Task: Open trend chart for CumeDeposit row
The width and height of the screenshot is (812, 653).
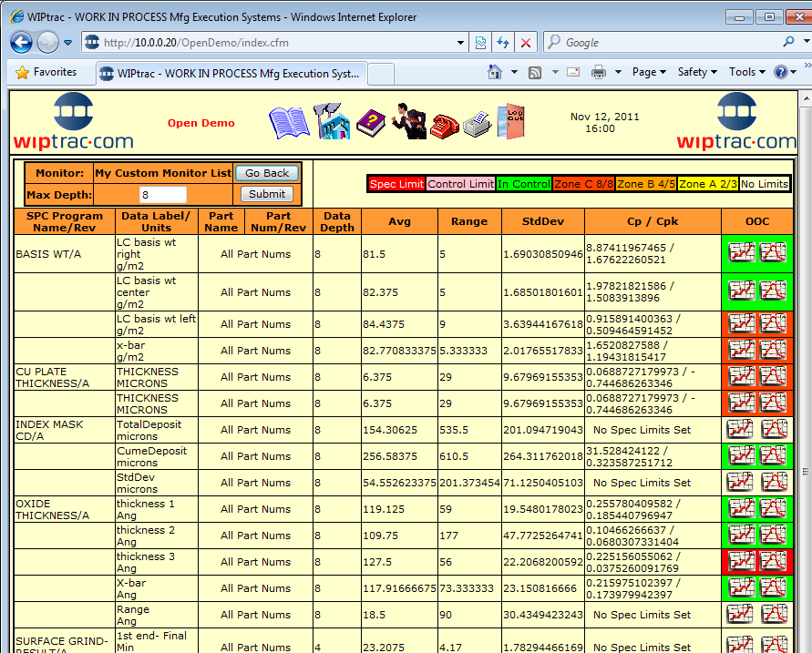Action: 741,456
